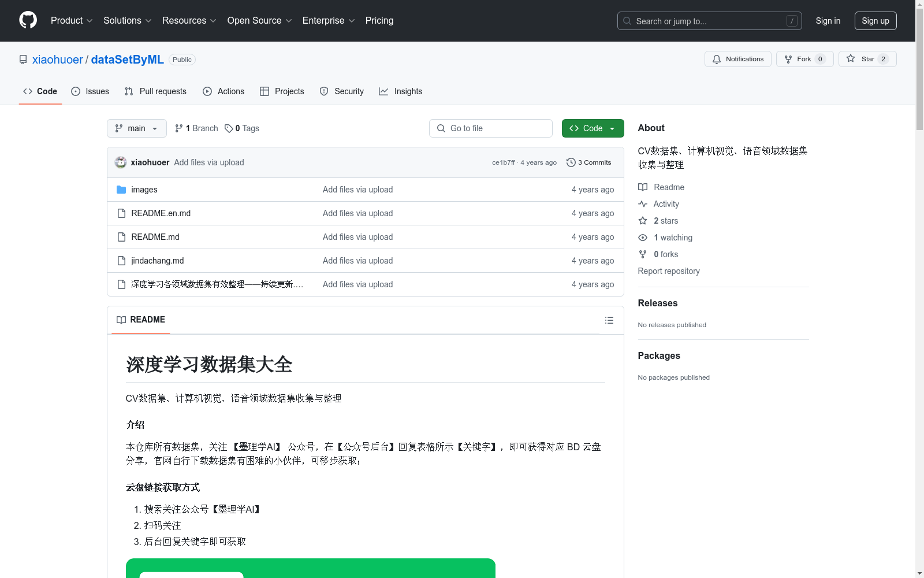Click the fork count 0 badge

point(820,59)
